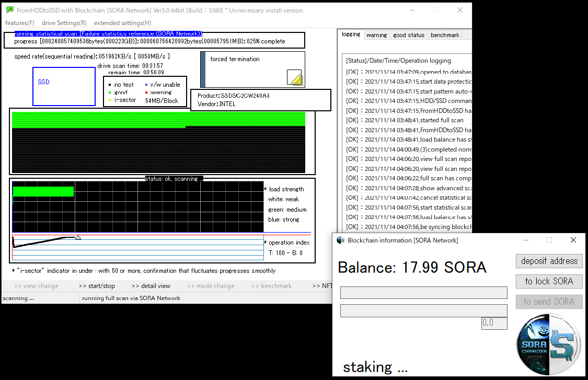Viewport: 588px width, 380px height.
Task: Click the FromHDDtoSSD title bar app icon
Action: click(10, 10)
